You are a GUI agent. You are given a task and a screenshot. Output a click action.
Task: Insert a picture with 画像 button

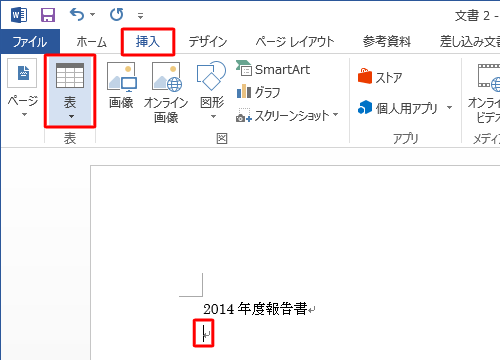click(x=121, y=86)
